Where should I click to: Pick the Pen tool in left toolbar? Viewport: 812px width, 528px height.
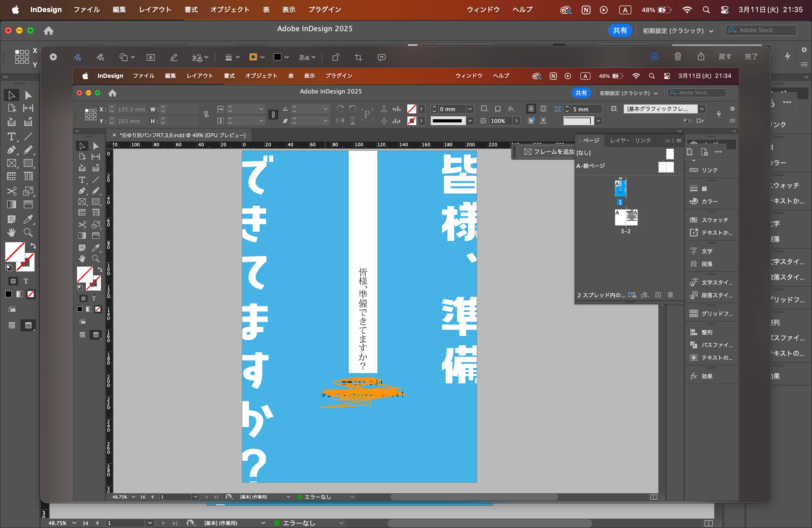coord(11,150)
